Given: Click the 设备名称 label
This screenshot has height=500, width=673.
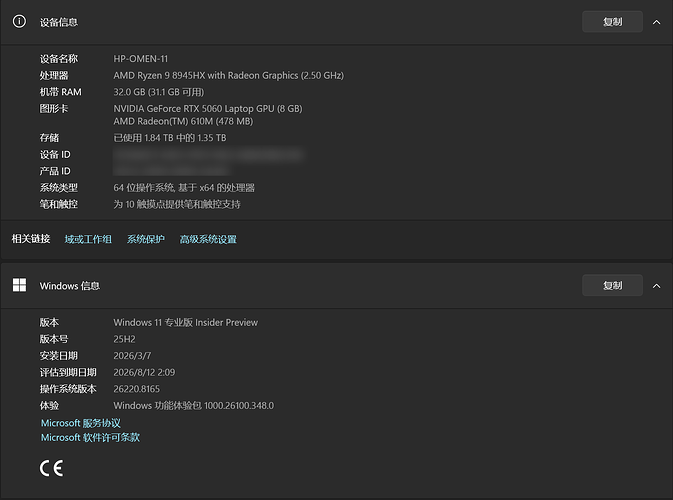Looking at the screenshot, I should coord(59,58).
